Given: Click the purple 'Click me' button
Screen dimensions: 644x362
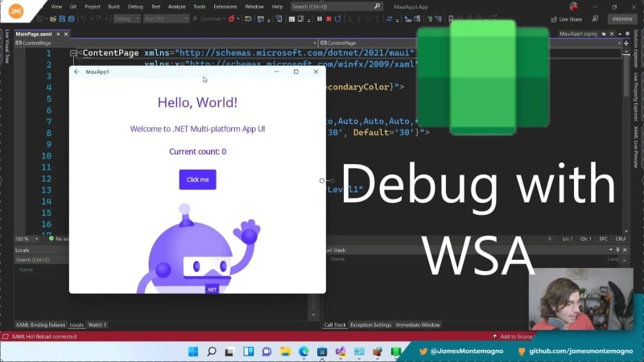Looking at the screenshot, I should click(x=197, y=179).
